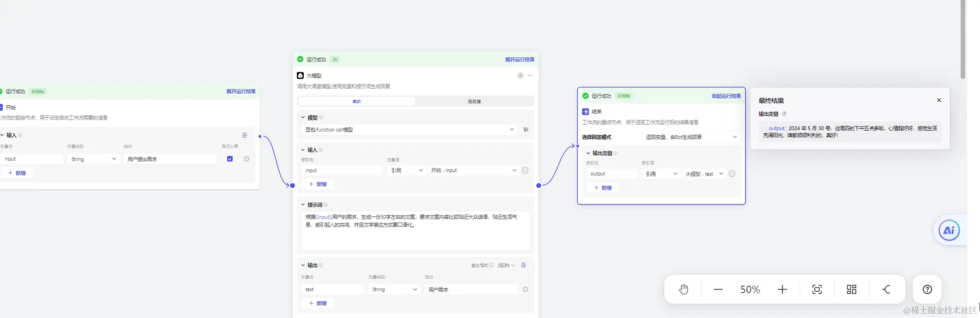Screen dimensions: 980x318
Task: Open the 大模型 - text dropdown
Action: [x=703, y=174]
